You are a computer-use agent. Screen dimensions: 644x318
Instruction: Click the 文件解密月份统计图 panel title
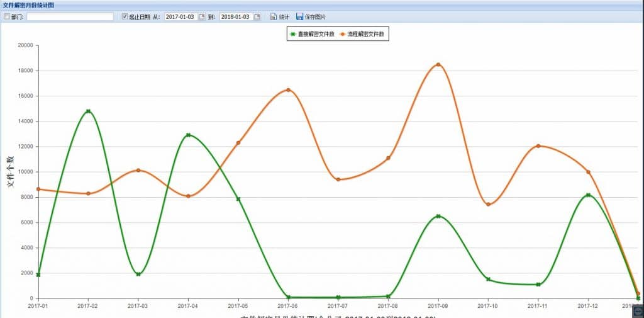pos(28,5)
